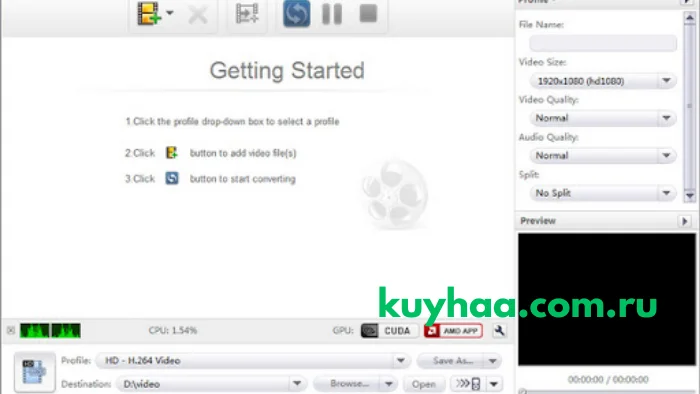This screenshot has height=394, width=700.
Task: Click the black preview video area
Action: pyautogui.click(x=607, y=299)
